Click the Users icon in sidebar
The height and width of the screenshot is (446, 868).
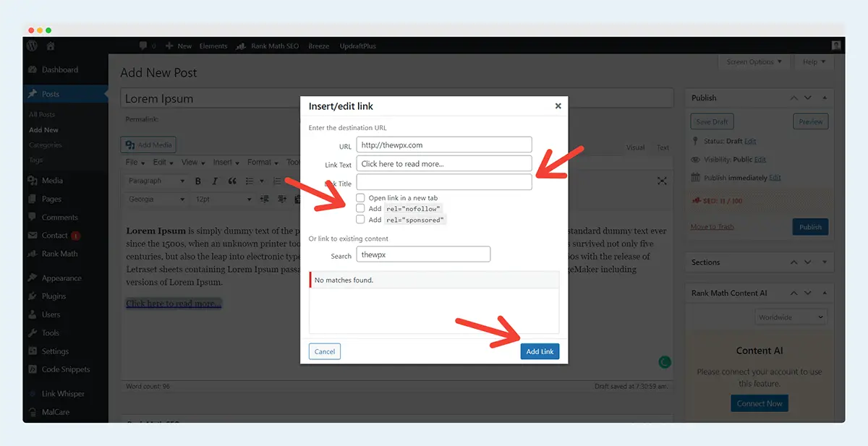pyautogui.click(x=32, y=314)
